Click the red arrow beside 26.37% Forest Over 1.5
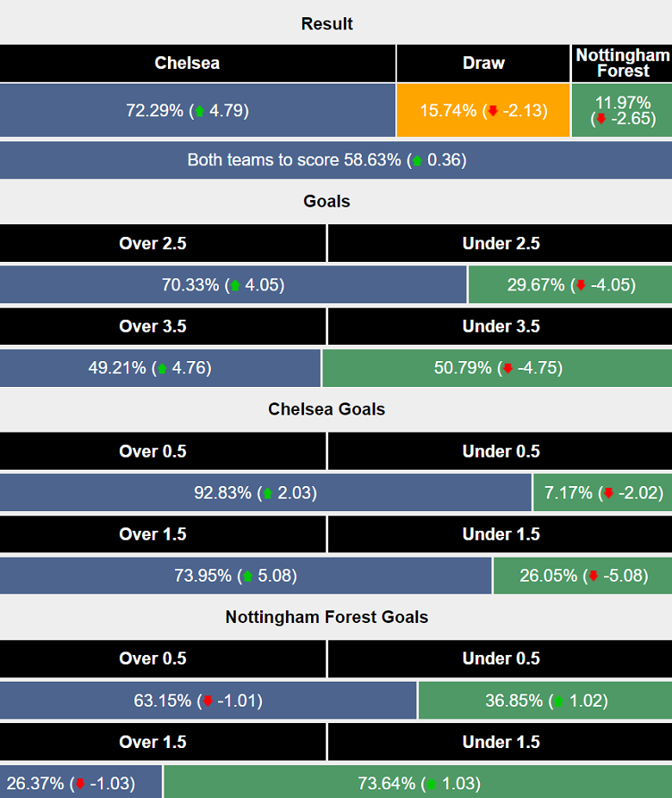The image size is (672, 798). point(80,784)
